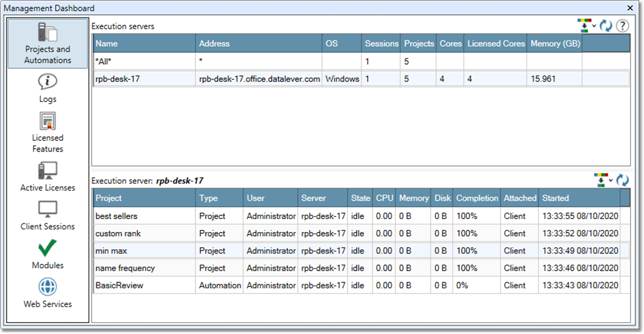Sort servers by Name column header

click(x=143, y=44)
